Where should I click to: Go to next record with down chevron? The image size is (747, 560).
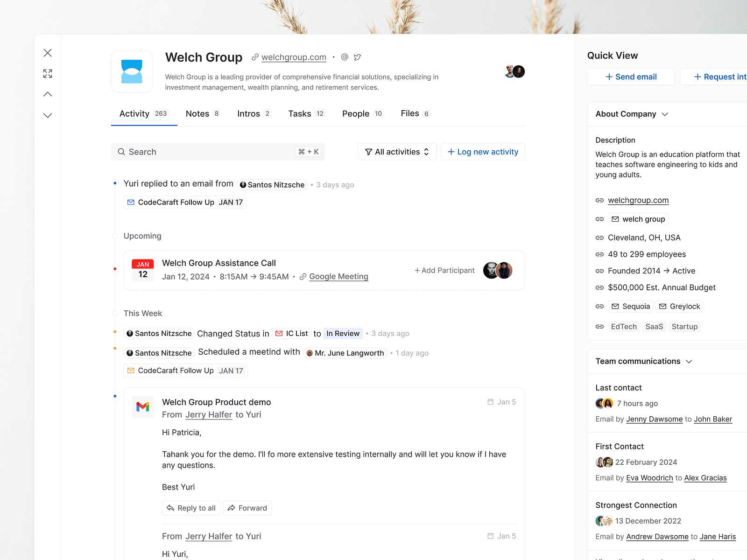tap(48, 115)
